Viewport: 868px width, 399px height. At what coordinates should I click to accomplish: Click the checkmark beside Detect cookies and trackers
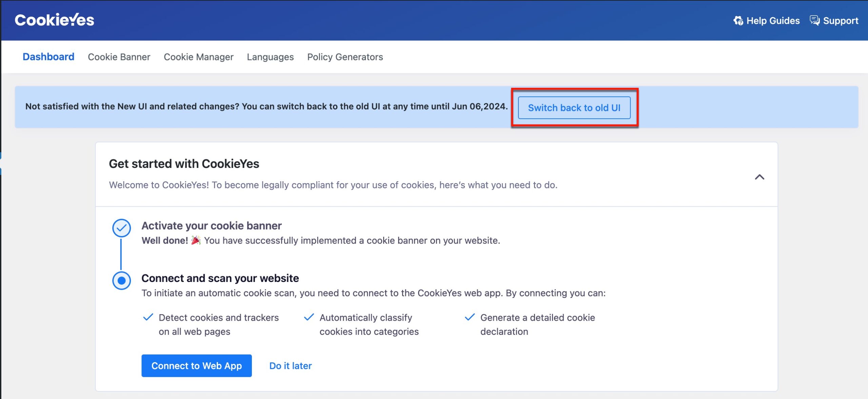coord(148,317)
